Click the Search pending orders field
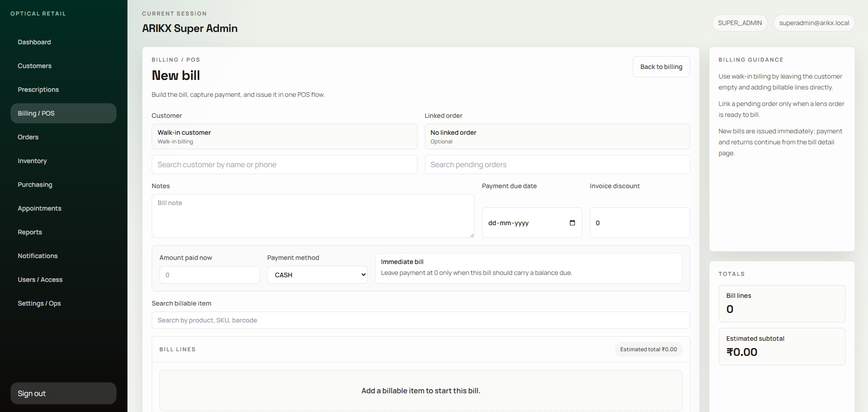This screenshot has height=412, width=868. pyautogui.click(x=557, y=164)
